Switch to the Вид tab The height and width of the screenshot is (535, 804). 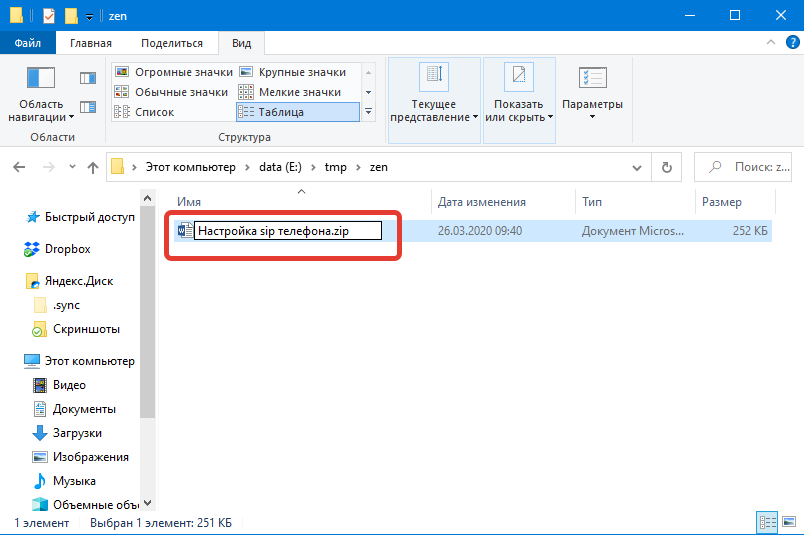[242, 43]
